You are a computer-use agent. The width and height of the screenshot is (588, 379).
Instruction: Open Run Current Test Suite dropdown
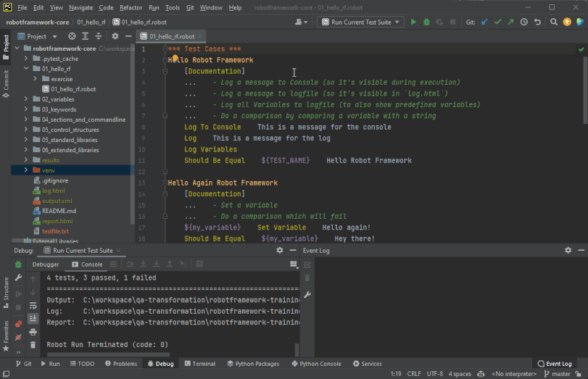pyautogui.click(x=360, y=22)
